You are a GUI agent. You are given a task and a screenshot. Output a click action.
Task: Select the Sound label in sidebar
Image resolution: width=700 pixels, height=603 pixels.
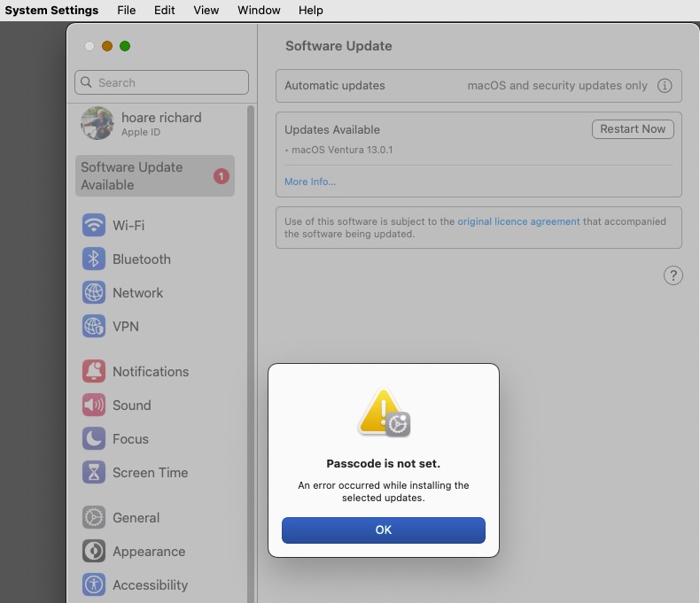(x=132, y=405)
